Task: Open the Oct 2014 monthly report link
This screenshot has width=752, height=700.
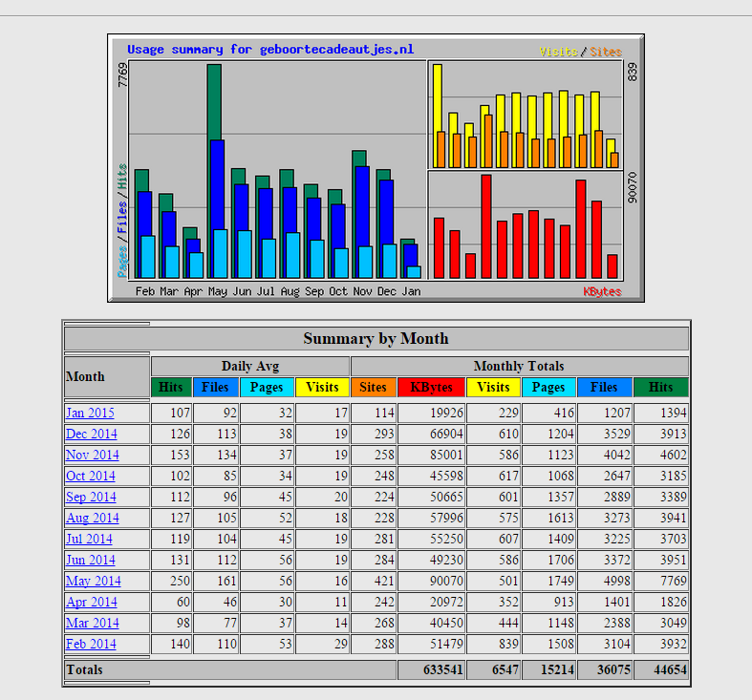Action: [x=91, y=477]
